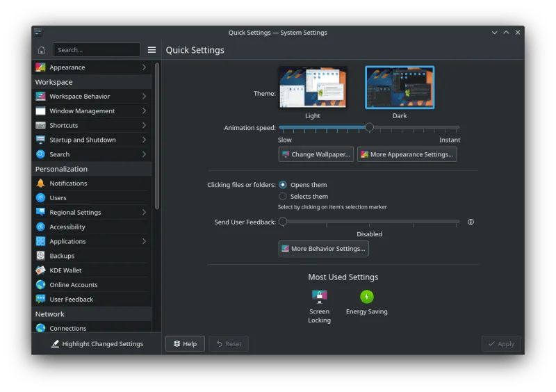Click the Home icon in the sidebar header
The height and width of the screenshot is (392, 556).
coord(42,50)
